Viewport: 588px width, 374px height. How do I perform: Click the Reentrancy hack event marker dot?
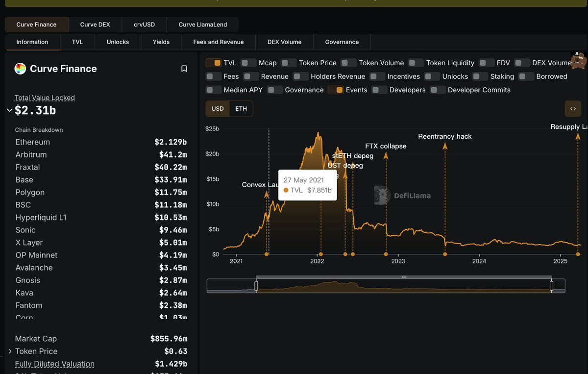[445, 254]
